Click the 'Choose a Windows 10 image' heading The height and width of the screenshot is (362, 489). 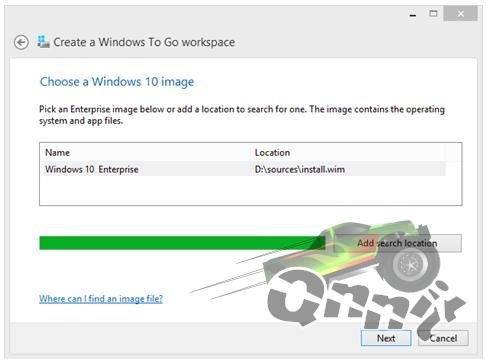117,82
